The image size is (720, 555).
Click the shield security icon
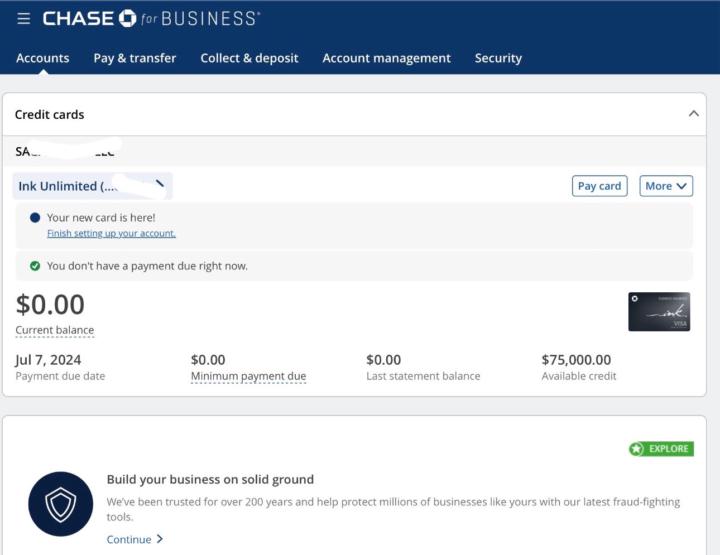pyautogui.click(x=61, y=504)
